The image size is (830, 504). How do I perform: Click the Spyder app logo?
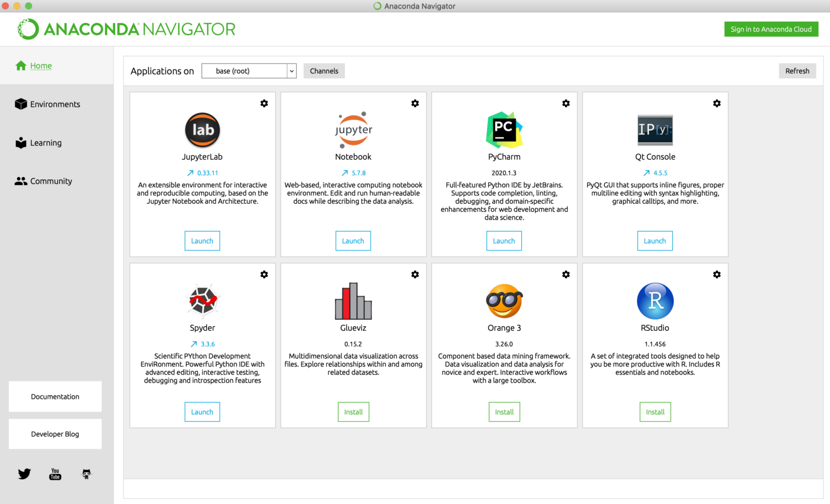(x=202, y=301)
